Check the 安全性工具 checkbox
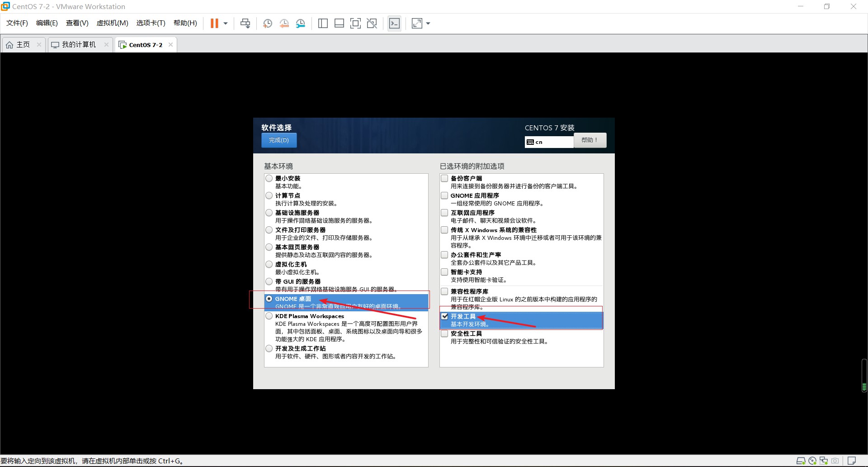868x467 pixels. [444, 334]
